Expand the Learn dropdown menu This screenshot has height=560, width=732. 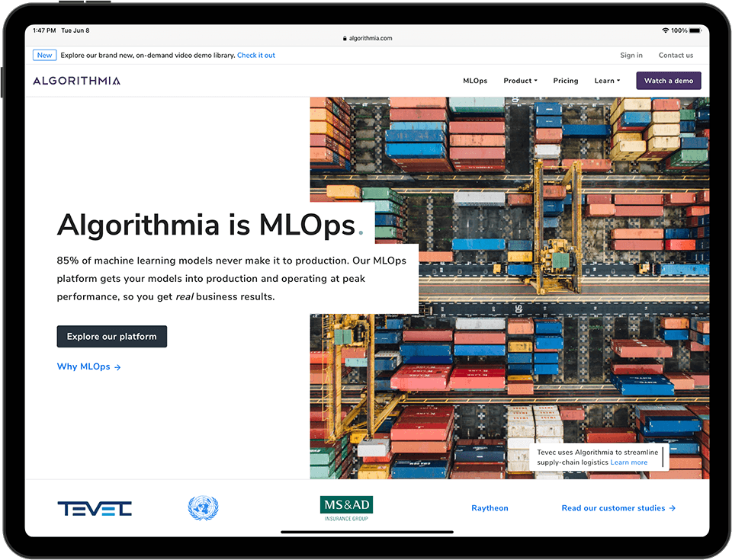[x=607, y=81]
